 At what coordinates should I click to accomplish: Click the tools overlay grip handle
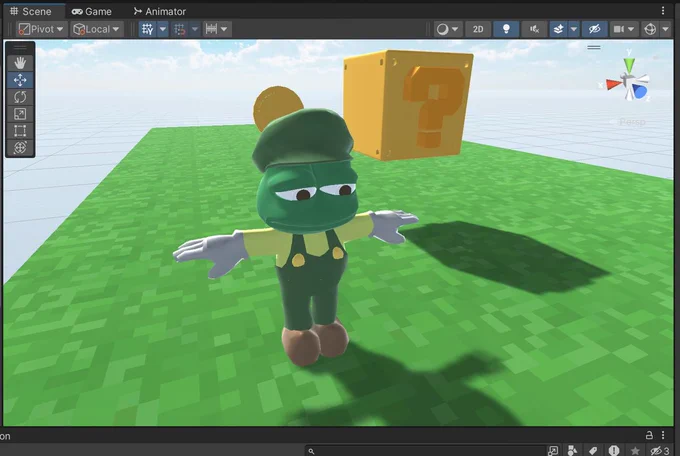(x=20, y=47)
